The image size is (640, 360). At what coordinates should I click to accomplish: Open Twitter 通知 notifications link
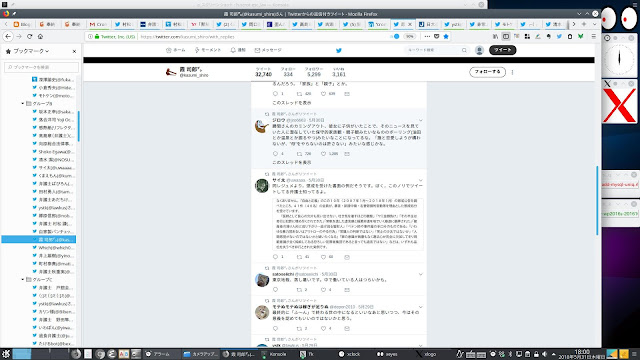tap(238, 50)
